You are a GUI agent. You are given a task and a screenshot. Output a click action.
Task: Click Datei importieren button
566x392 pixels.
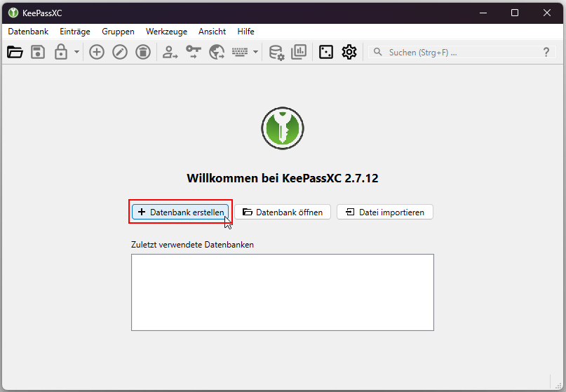pos(385,212)
